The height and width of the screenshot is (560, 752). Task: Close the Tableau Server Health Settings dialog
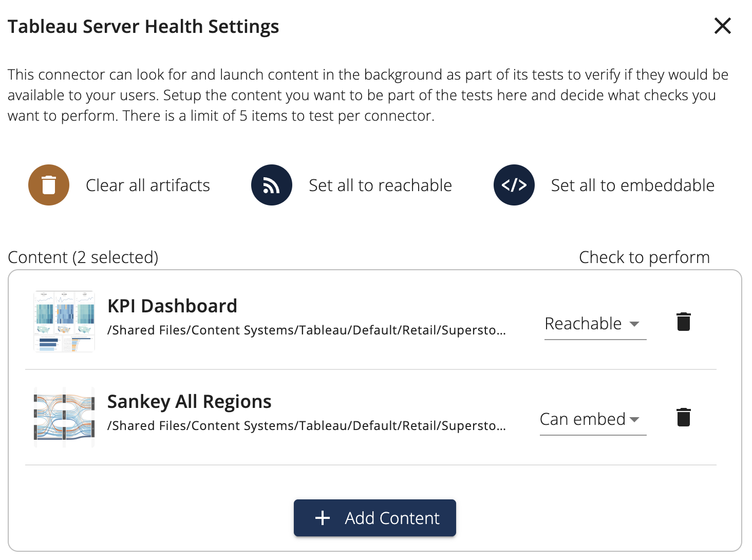pyautogui.click(x=722, y=26)
